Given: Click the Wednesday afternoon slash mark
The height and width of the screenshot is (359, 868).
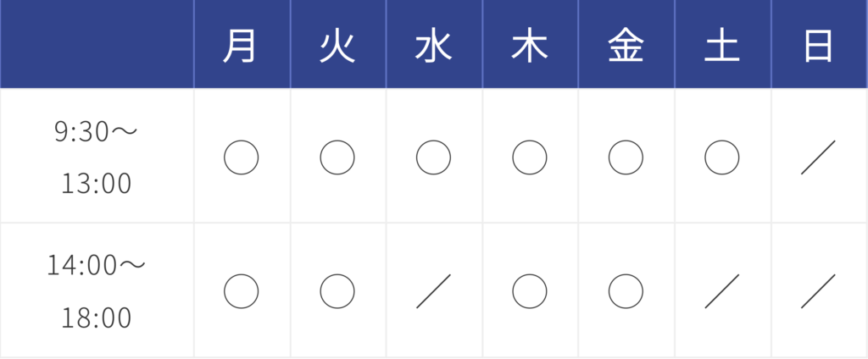Looking at the screenshot, I should click(433, 290).
